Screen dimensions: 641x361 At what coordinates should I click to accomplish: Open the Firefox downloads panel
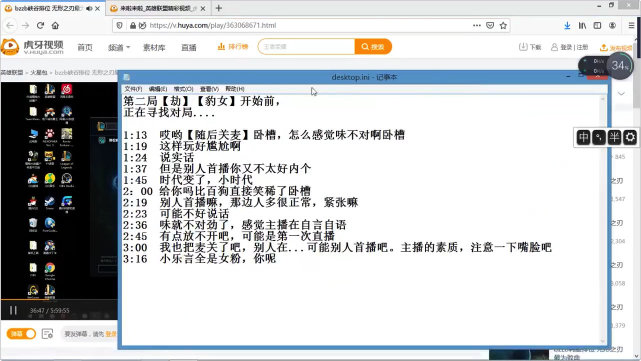coord(567,26)
